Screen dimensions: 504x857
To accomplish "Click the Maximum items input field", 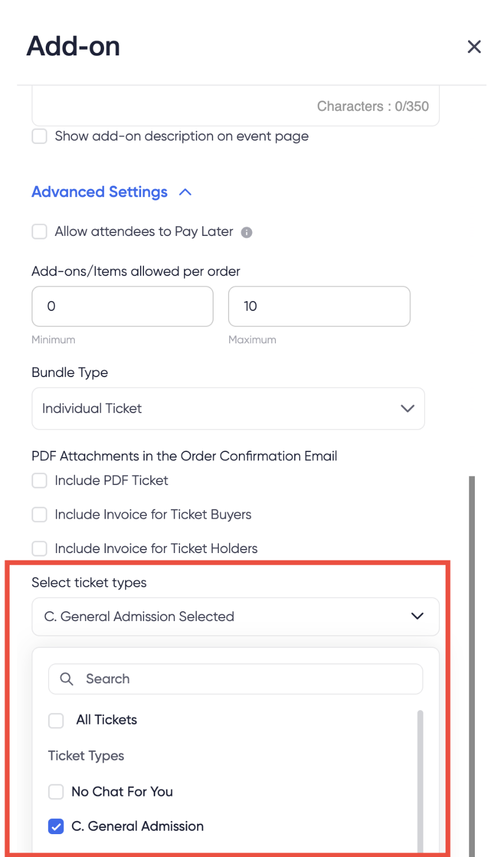I will (319, 306).
